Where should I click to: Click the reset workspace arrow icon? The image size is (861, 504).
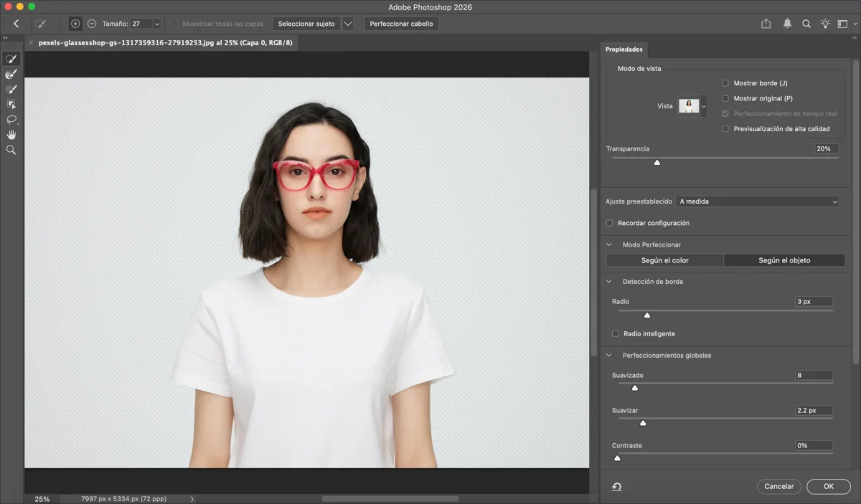[x=616, y=487]
